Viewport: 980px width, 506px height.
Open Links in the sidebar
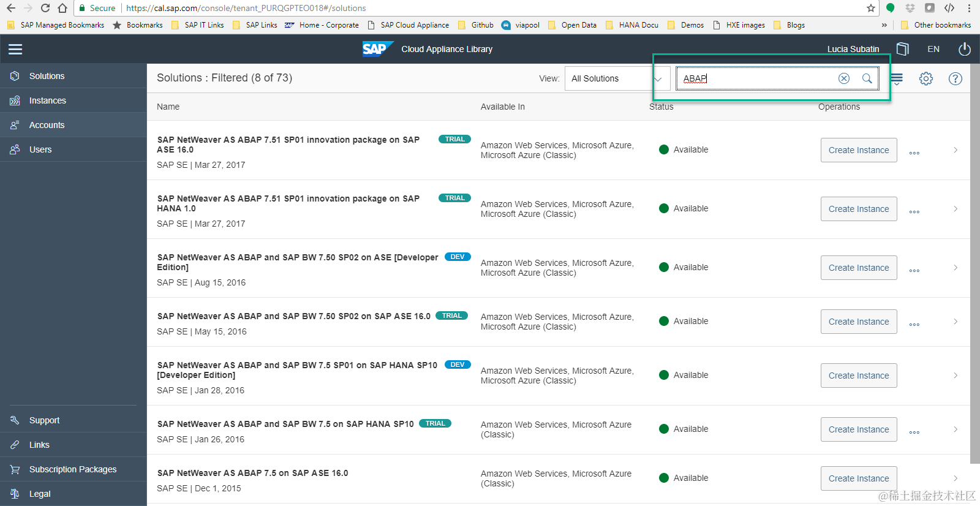click(73, 445)
